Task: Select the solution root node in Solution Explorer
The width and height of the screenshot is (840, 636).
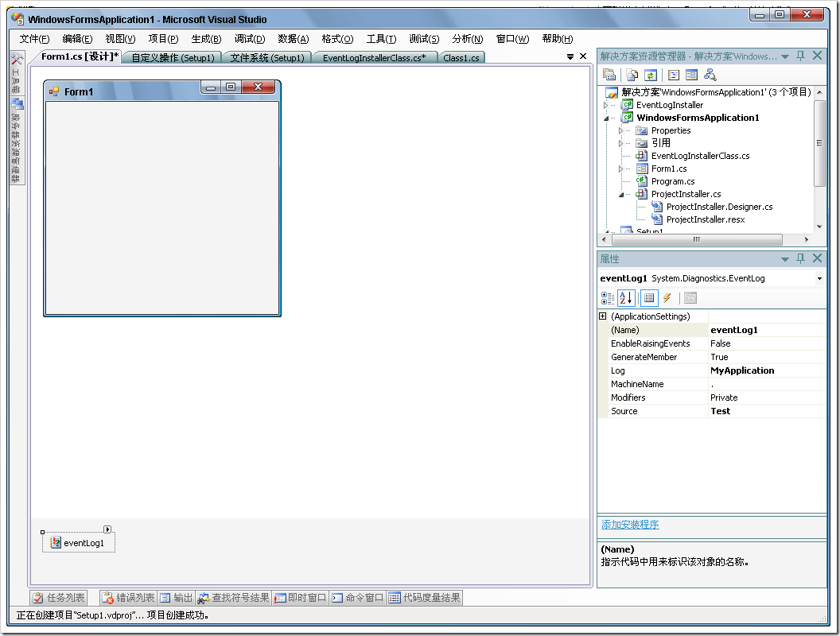Action: [x=716, y=92]
